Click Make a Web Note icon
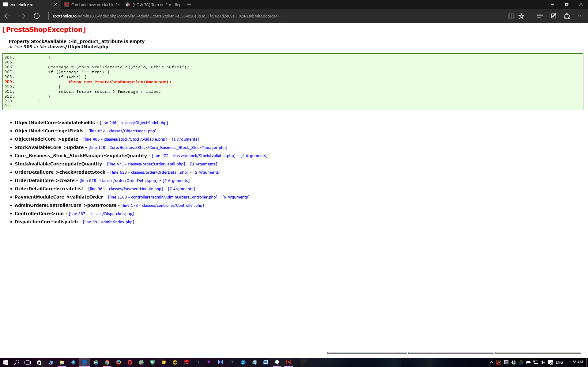 click(554, 16)
